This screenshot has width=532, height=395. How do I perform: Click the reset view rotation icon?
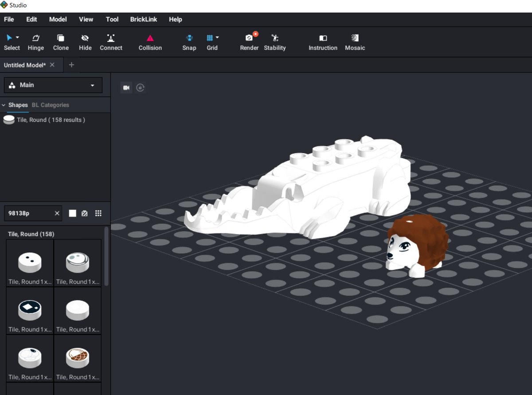(x=140, y=88)
